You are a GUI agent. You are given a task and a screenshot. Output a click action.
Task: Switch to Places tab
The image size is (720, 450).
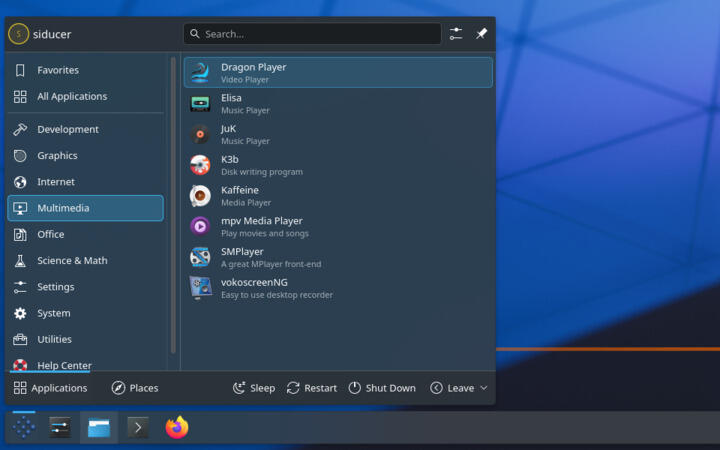[x=135, y=388]
